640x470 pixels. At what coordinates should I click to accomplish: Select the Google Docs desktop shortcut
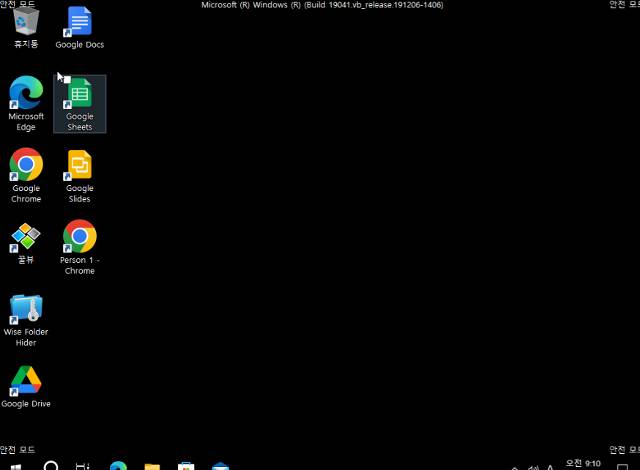click(80, 28)
